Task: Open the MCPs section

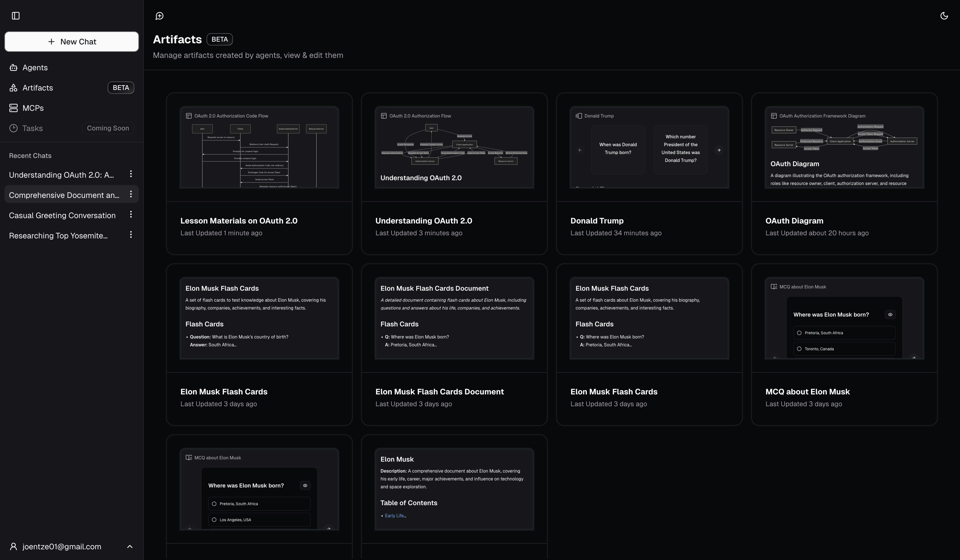Action: 33,108
